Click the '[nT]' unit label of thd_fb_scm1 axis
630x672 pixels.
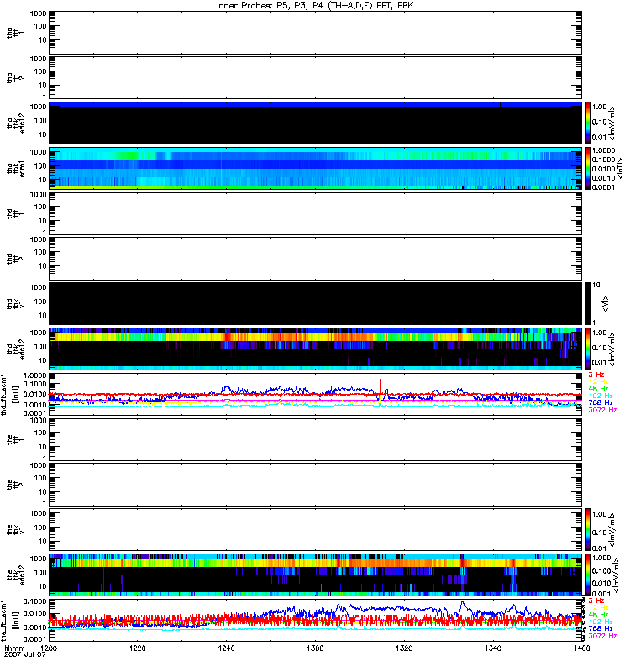15,394
